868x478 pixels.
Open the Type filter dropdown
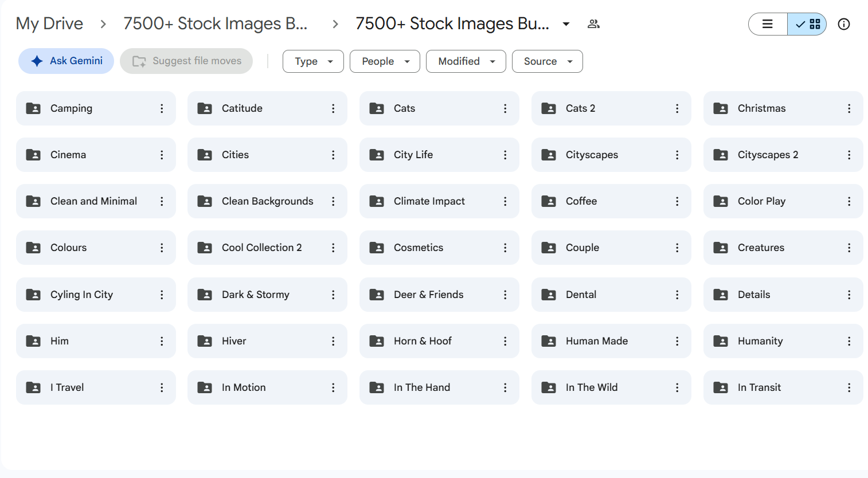coord(313,61)
